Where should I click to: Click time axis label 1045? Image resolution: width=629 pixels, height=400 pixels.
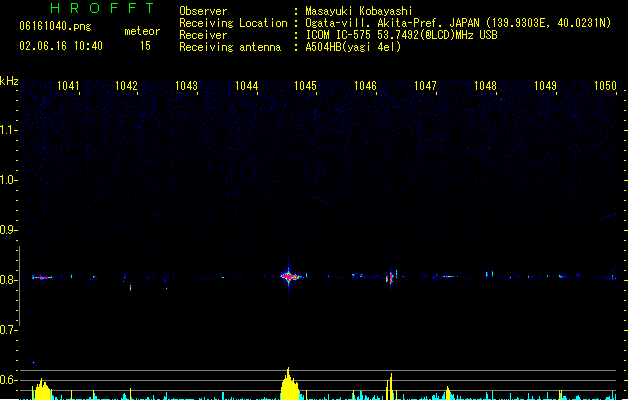pyautogui.click(x=305, y=86)
